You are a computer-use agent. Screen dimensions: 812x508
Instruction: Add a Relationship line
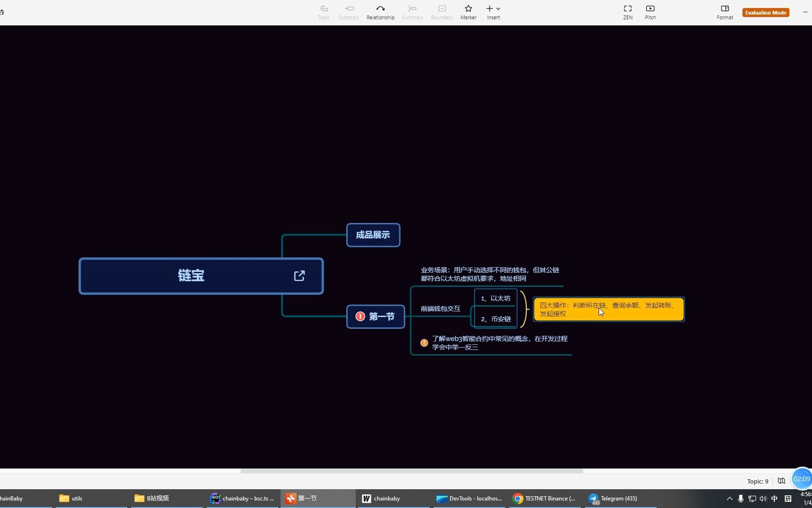pyautogui.click(x=380, y=12)
